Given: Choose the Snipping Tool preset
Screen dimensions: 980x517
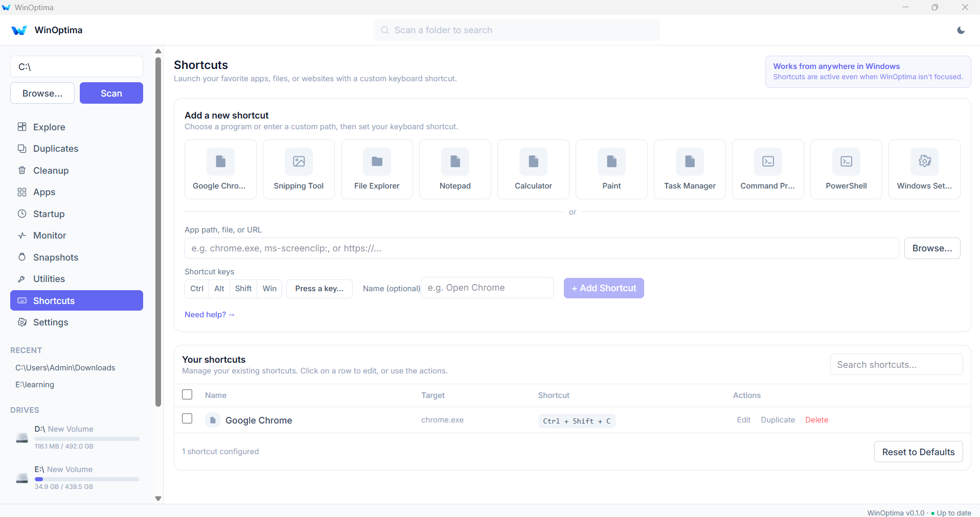Looking at the screenshot, I should coord(299,169).
